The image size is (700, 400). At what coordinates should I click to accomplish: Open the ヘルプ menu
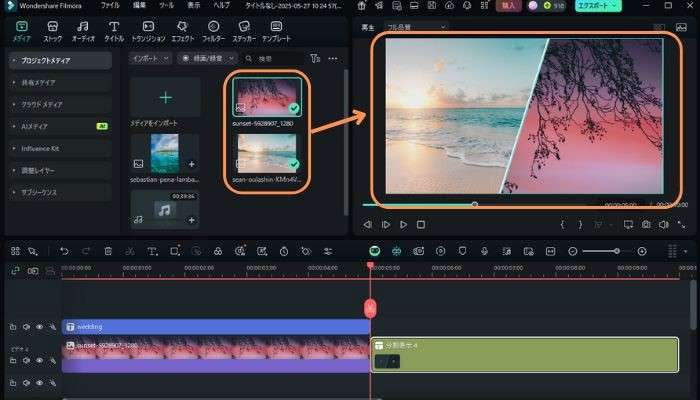pos(221,5)
